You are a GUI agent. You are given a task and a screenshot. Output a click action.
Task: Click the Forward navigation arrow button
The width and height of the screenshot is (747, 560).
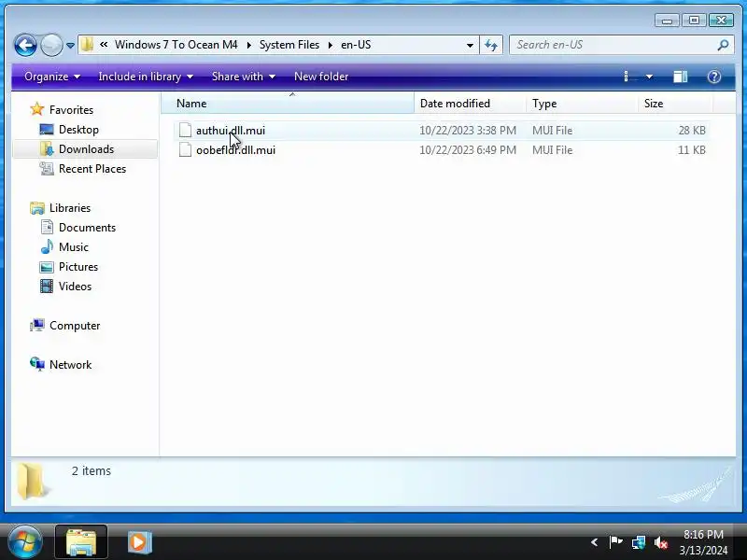pyautogui.click(x=51, y=45)
